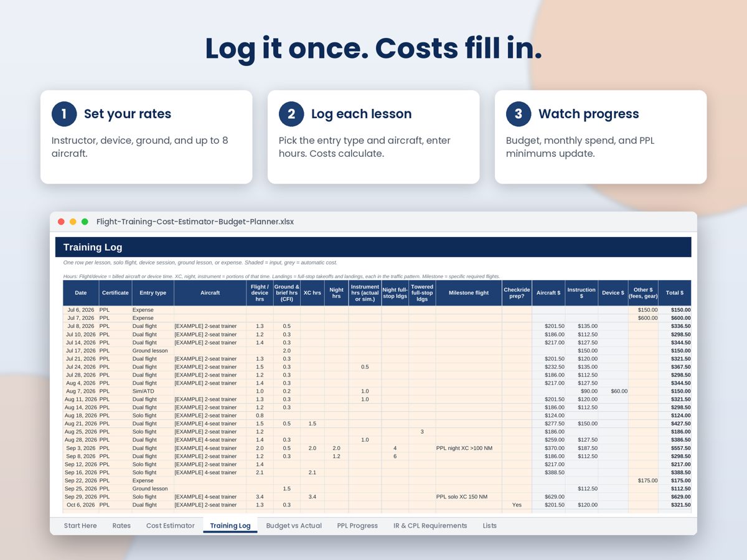Click the Night full-stop ldgs header
747x560 pixels.
[x=395, y=293]
